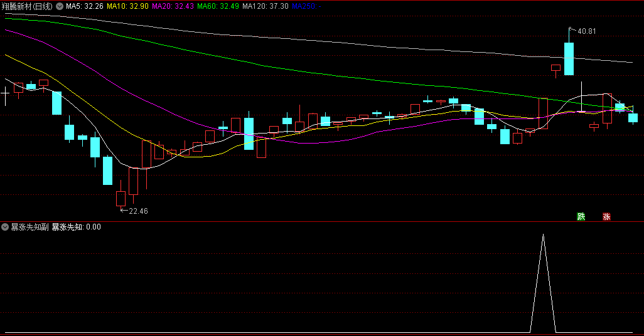Screen dimensions: 644x336
Task: Click the 翔腾新材(日线) chart title
Action: [x=27, y=6]
